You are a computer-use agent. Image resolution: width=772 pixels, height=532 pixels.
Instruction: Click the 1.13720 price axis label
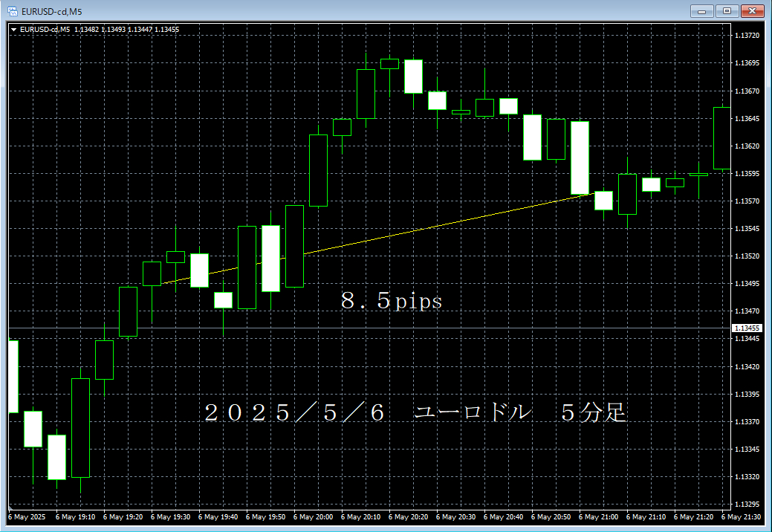[746, 36]
